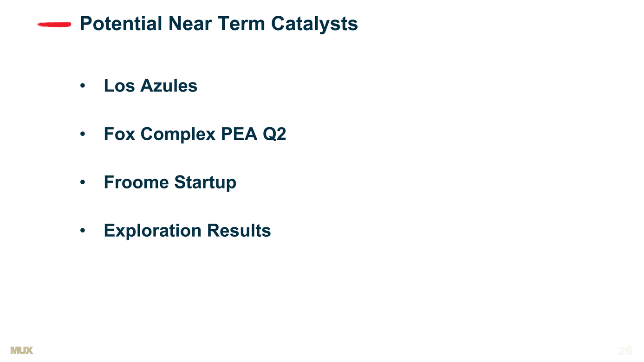Click the MUX logo in the footer

pos(22,350)
